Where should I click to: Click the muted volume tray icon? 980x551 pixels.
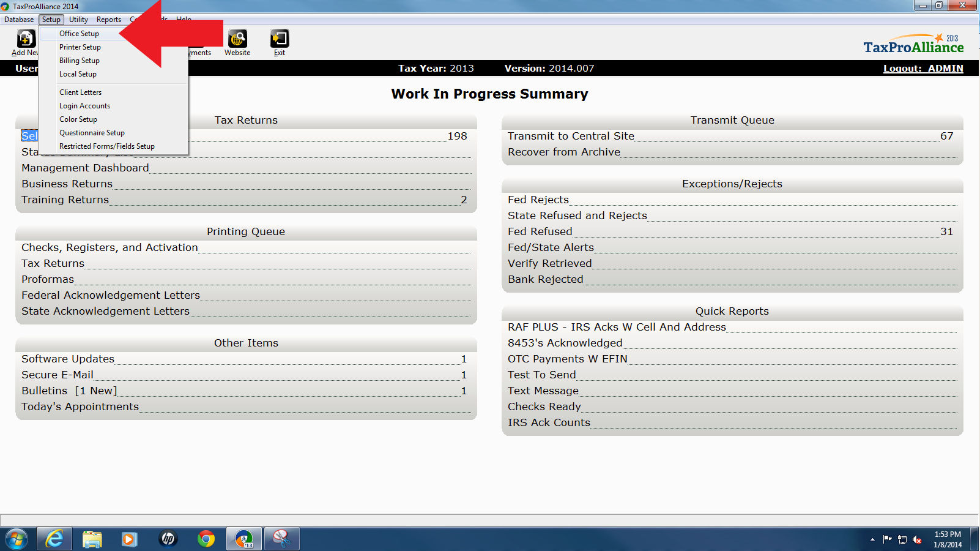[917, 539]
